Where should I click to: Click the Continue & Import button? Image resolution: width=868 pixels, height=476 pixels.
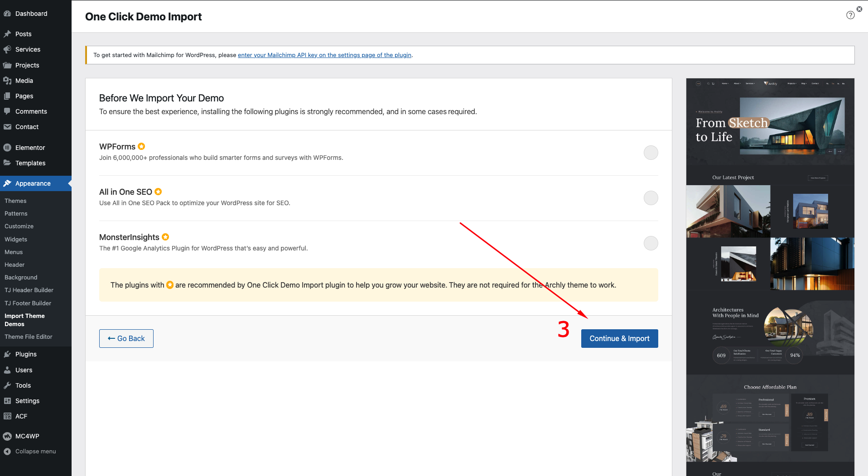coord(619,338)
